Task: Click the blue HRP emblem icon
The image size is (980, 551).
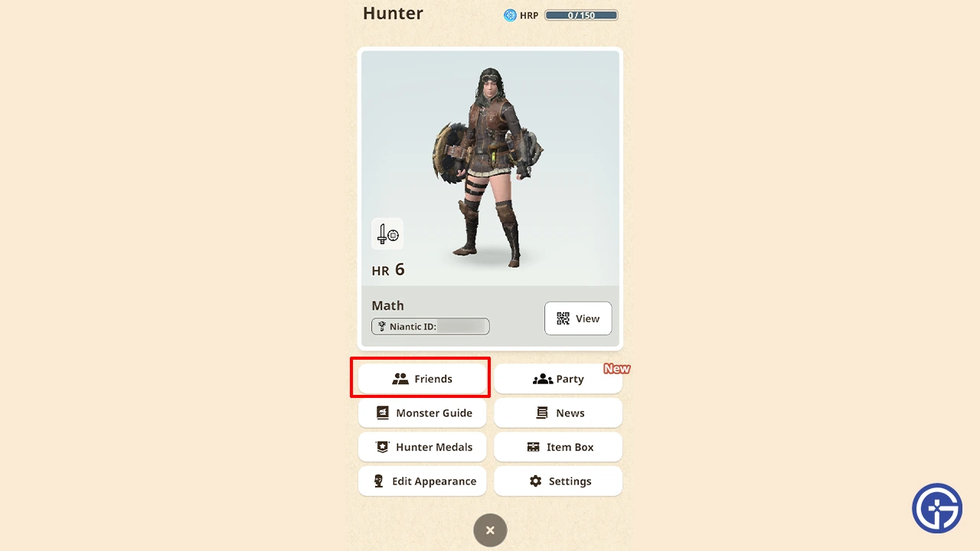Action: [x=510, y=15]
